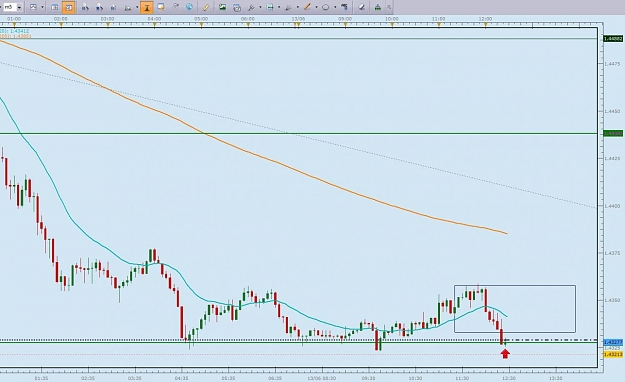
Task: Expand the line drawing tool dropdown arrow
Action: pos(316,7)
